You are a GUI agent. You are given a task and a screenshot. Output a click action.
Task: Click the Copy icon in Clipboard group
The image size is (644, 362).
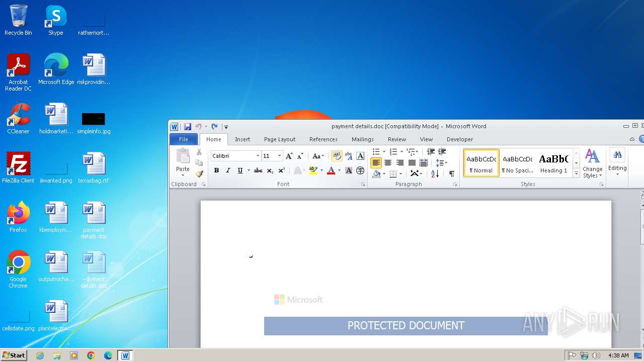pos(199,163)
